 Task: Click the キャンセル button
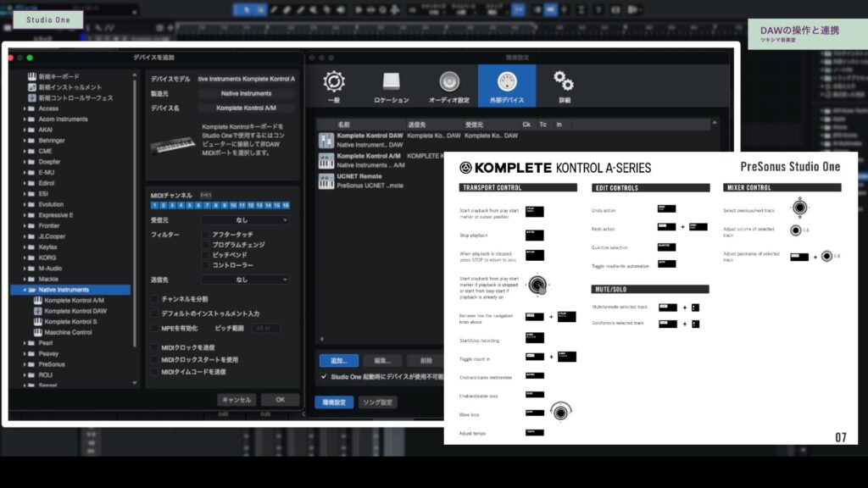(x=236, y=400)
